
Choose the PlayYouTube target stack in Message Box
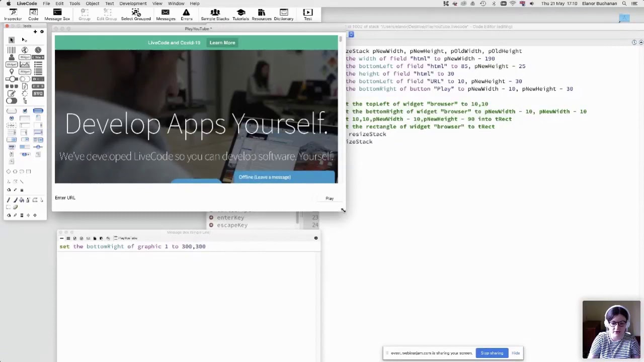[x=126, y=238]
